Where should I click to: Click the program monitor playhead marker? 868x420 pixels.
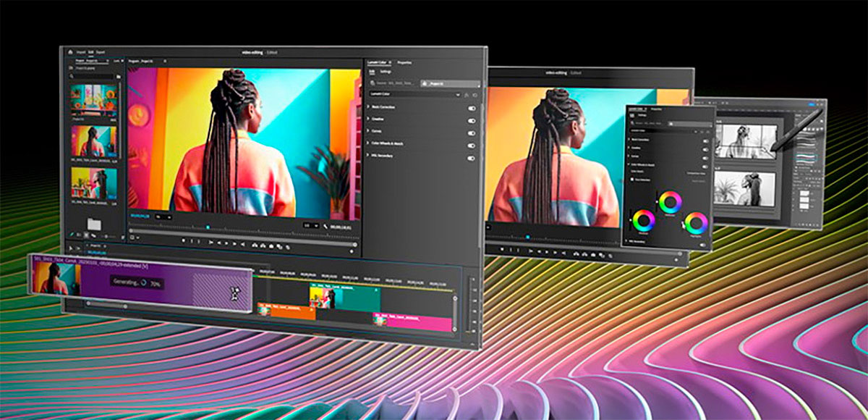[x=208, y=227]
